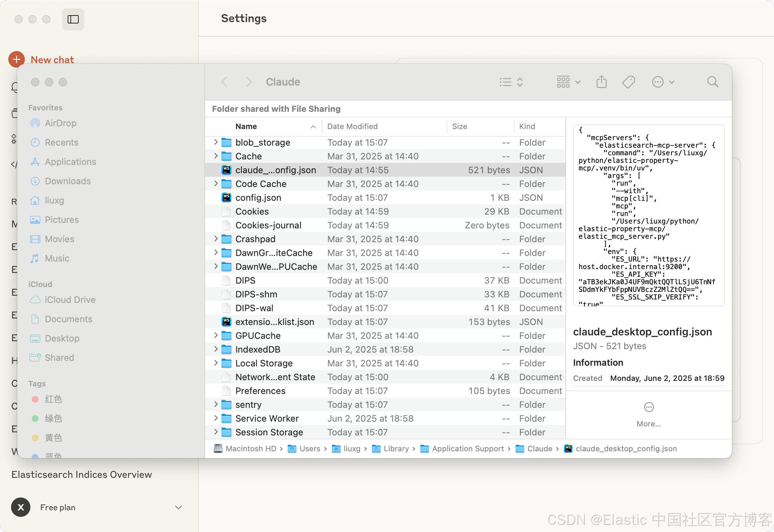Open Downloads in Finder sidebar
774x532 pixels.
point(60,181)
